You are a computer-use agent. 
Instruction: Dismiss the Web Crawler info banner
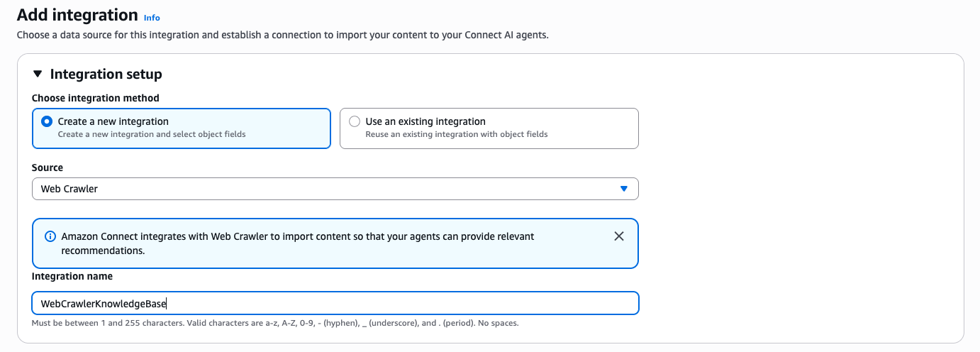pos(619,236)
